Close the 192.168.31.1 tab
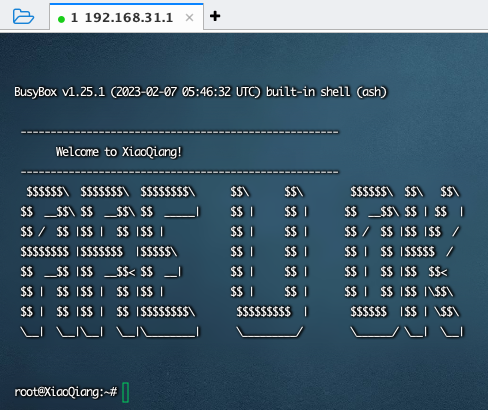488x410 pixels. [189, 18]
